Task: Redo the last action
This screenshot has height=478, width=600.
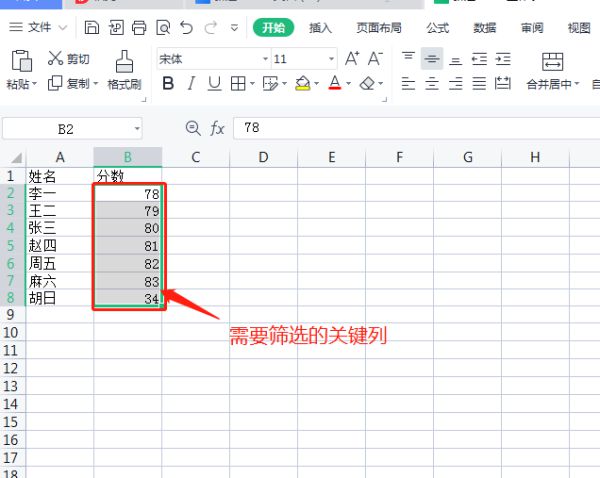Action: click(210, 28)
